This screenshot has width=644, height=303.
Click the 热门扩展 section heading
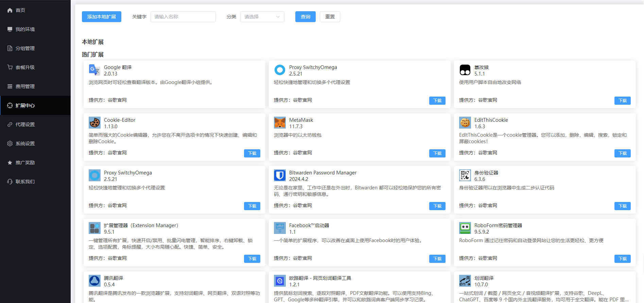coord(93,54)
